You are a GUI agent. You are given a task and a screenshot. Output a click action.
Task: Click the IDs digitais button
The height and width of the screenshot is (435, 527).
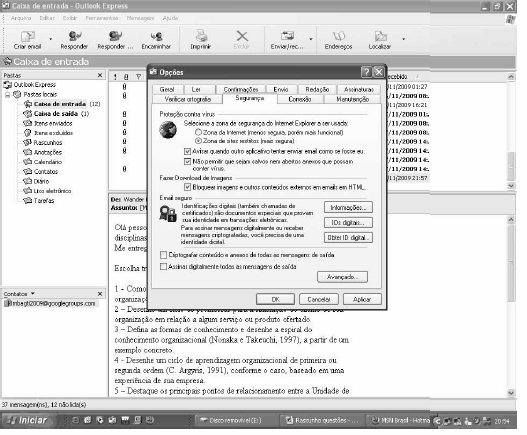(348, 223)
